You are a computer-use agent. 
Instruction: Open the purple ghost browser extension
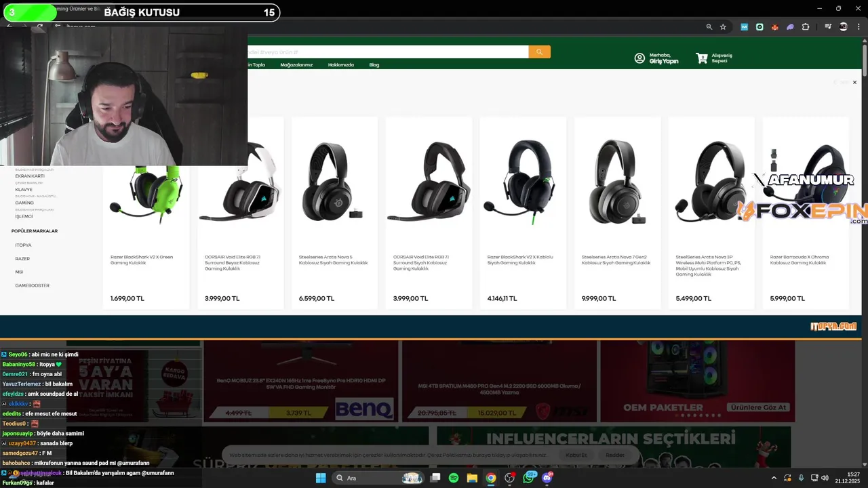(x=790, y=27)
